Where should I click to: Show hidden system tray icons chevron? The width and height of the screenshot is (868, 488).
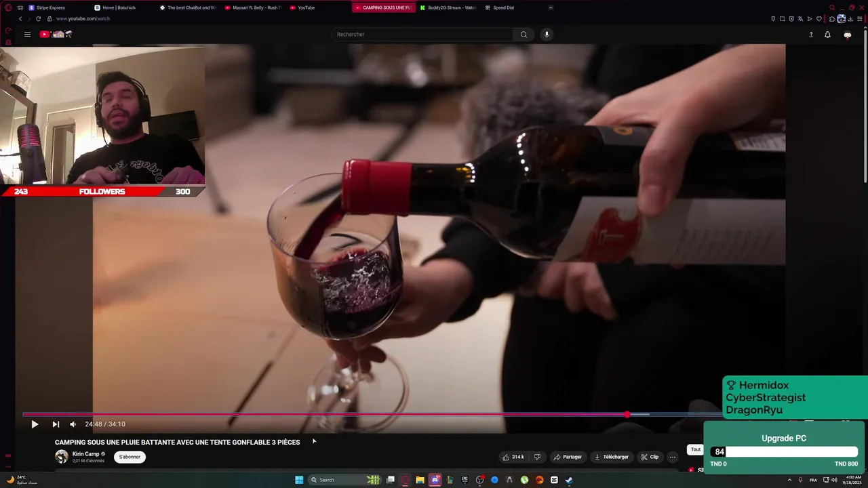click(x=789, y=480)
